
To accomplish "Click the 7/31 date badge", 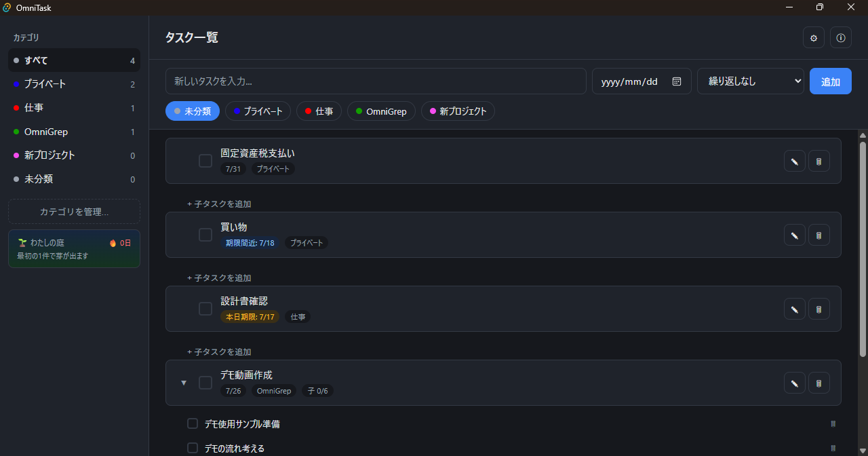I will pyautogui.click(x=233, y=169).
